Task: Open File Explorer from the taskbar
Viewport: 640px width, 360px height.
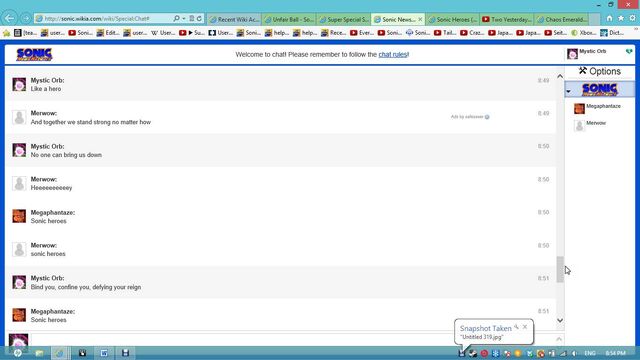Action: [x=40, y=353]
